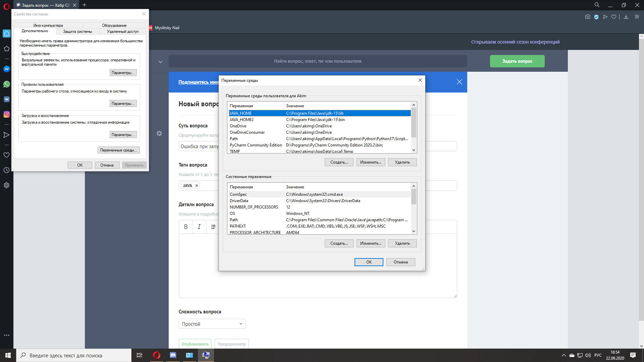Open Opera settings gear in sidebar

[x=6, y=185]
